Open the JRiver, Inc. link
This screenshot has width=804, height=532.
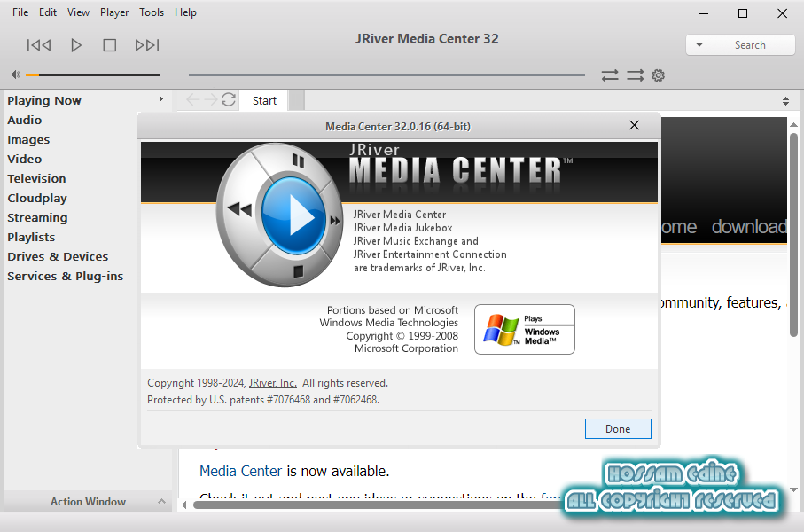[273, 383]
